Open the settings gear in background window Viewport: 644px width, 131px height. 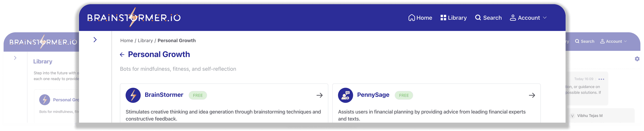click(x=637, y=59)
